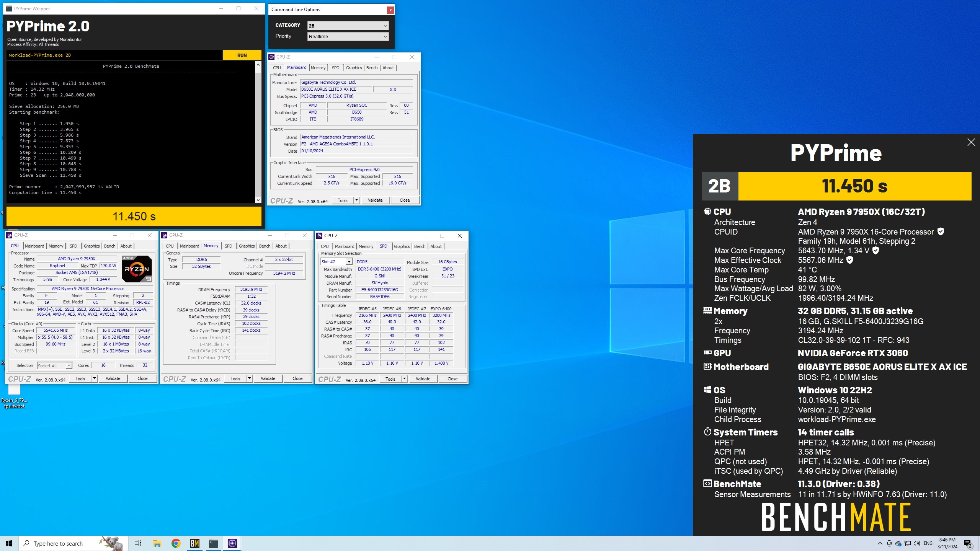The height and width of the screenshot is (551, 980).
Task: Click the workload-PYPrime.exe 2B command field
Action: click(x=114, y=55)
